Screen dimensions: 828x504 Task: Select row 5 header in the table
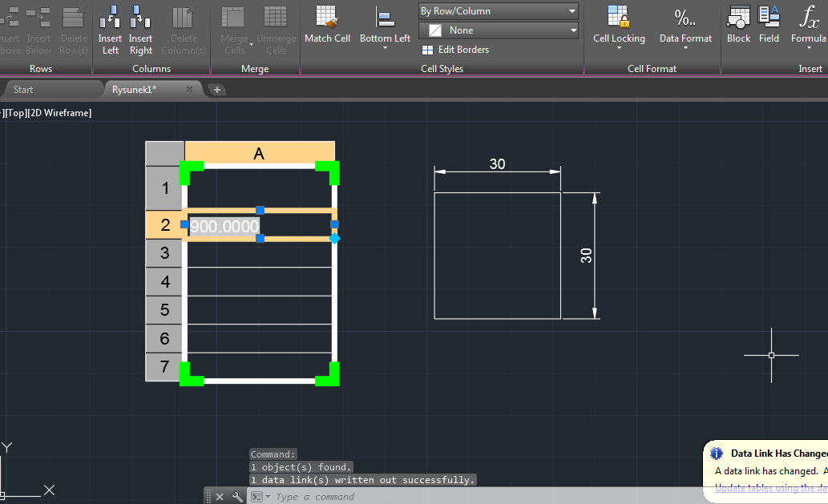coord(165,310)
